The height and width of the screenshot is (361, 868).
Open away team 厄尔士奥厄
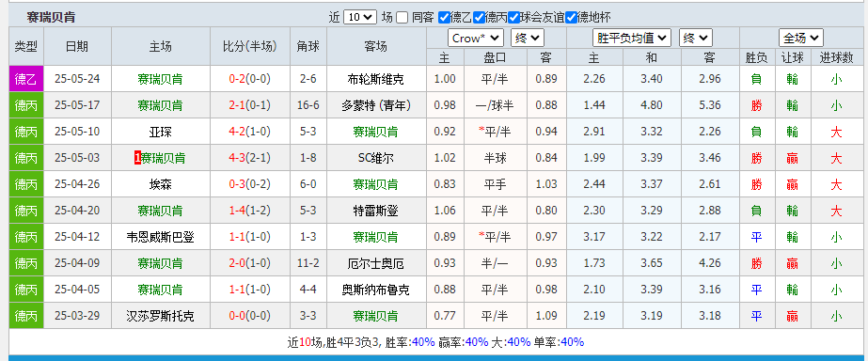pos(376,263)
